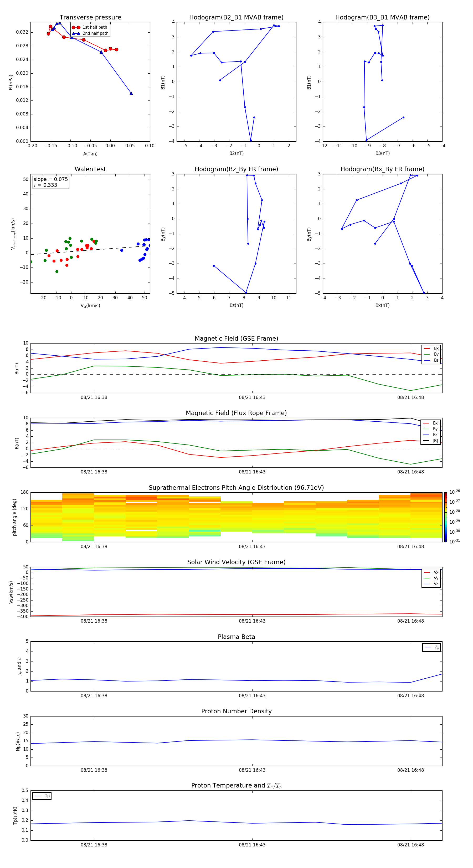
Task: Click the "βp and β" y-axis label
Action: pyautogui.click(x=19, y=666)
